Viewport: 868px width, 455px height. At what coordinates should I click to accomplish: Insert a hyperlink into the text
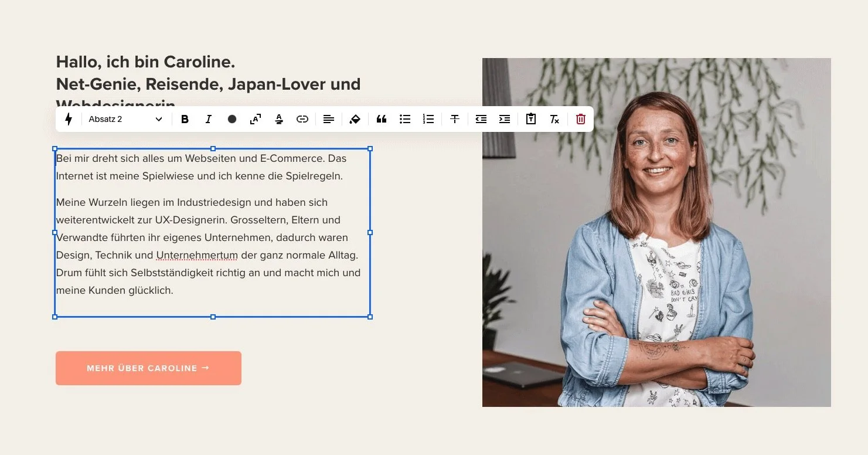[302, 119]
